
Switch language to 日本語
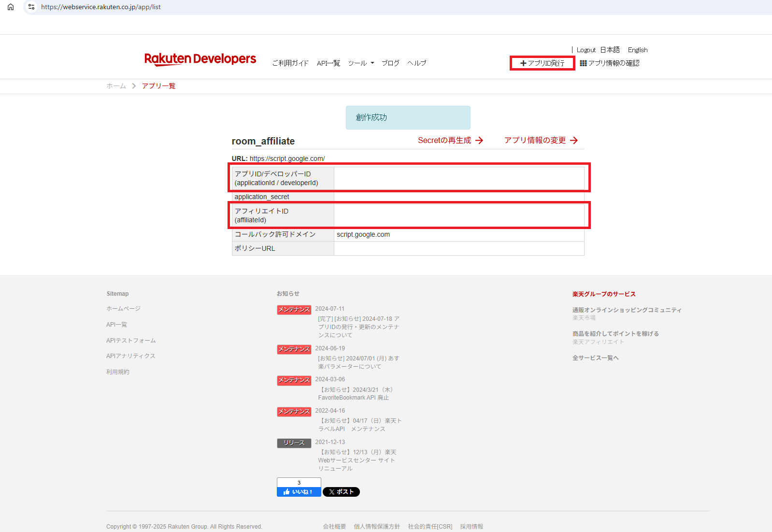click(x=610, y=50)
